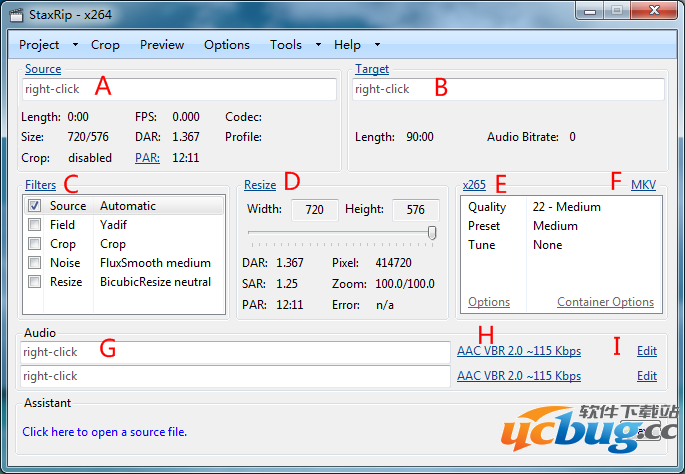Screen dimensions: 685x474
Task: Click Container Options link
Action: click(x=605, y=302)
